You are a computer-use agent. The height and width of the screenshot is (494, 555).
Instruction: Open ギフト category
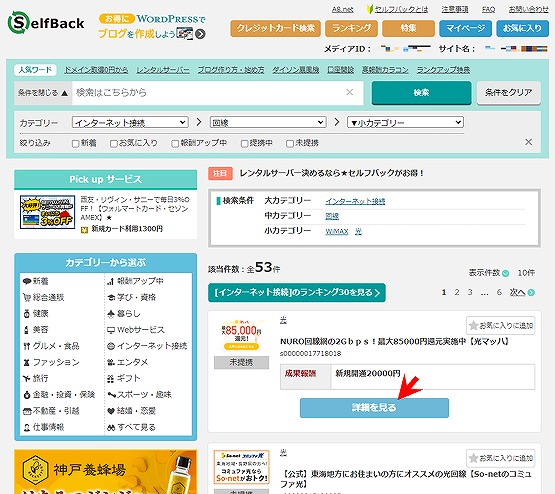click(x=124, y=378)
